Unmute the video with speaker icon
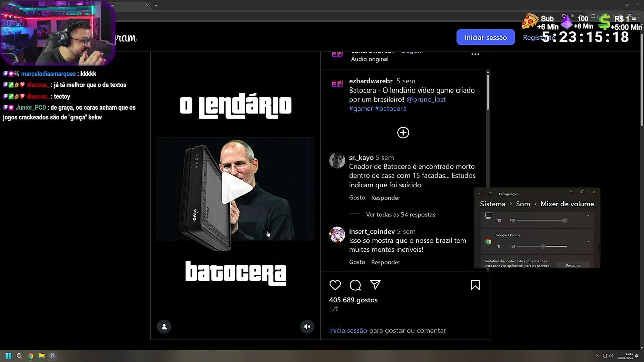The width and height of the screenshot is (644, 362). point(307,327)
